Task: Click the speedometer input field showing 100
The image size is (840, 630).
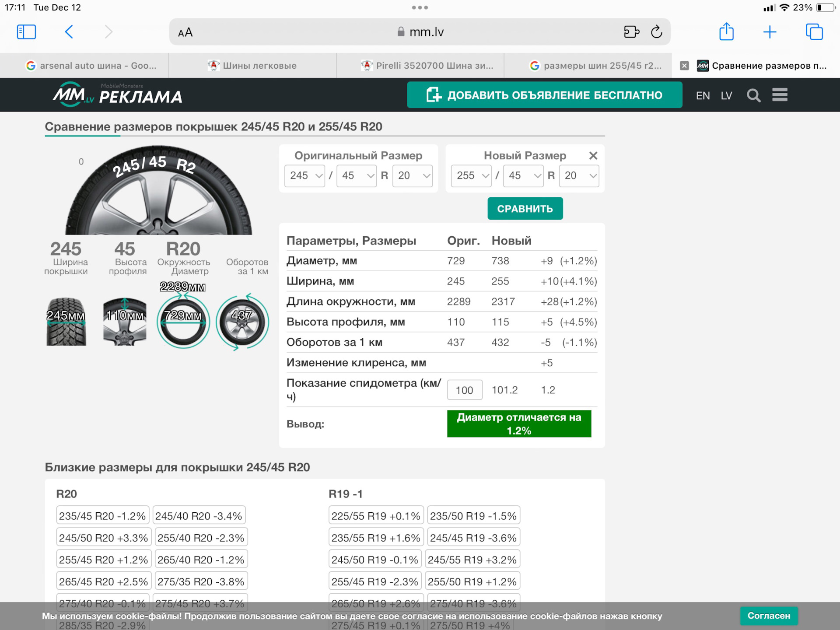Action: [x=464, y=390]
